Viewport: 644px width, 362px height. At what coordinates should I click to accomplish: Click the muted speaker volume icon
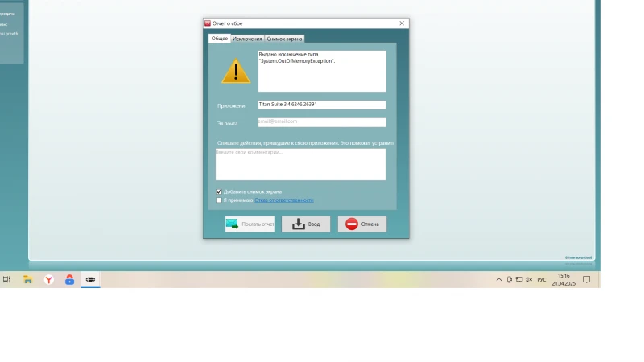pos(529,279)
